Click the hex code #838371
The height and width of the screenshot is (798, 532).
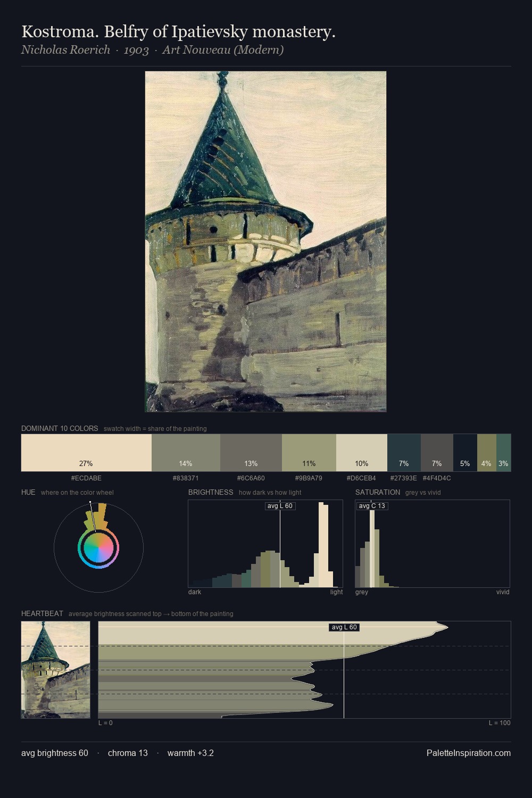[x=186, y=478]
